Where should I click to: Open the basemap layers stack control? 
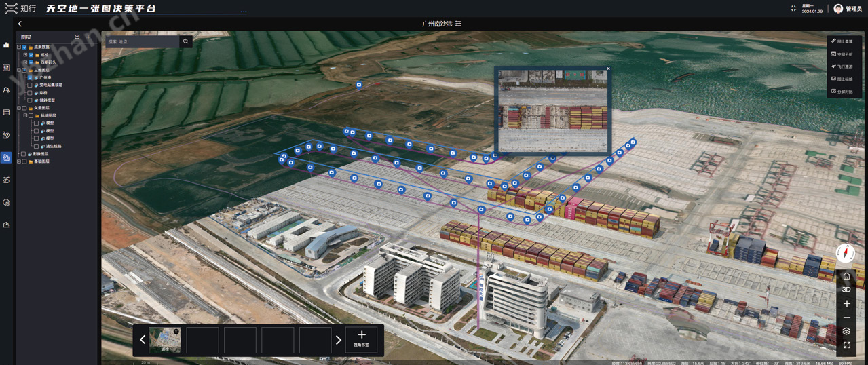[x=846, y=331]
